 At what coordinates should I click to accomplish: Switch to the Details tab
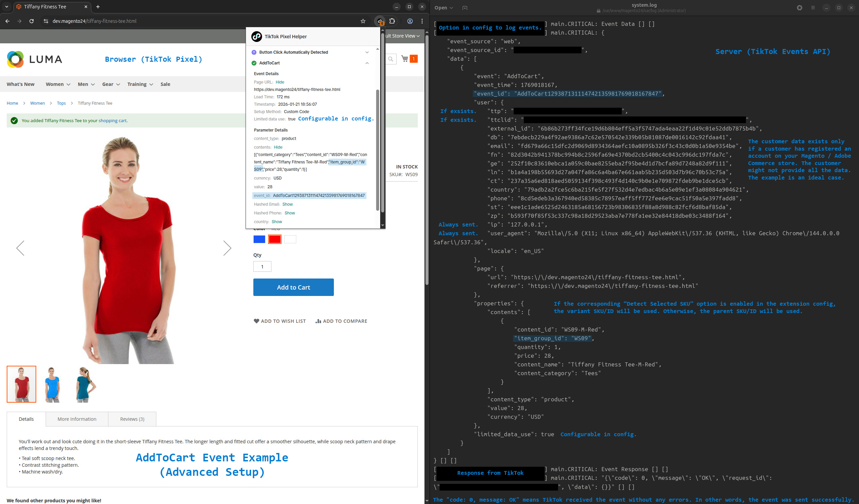[26, 419]
